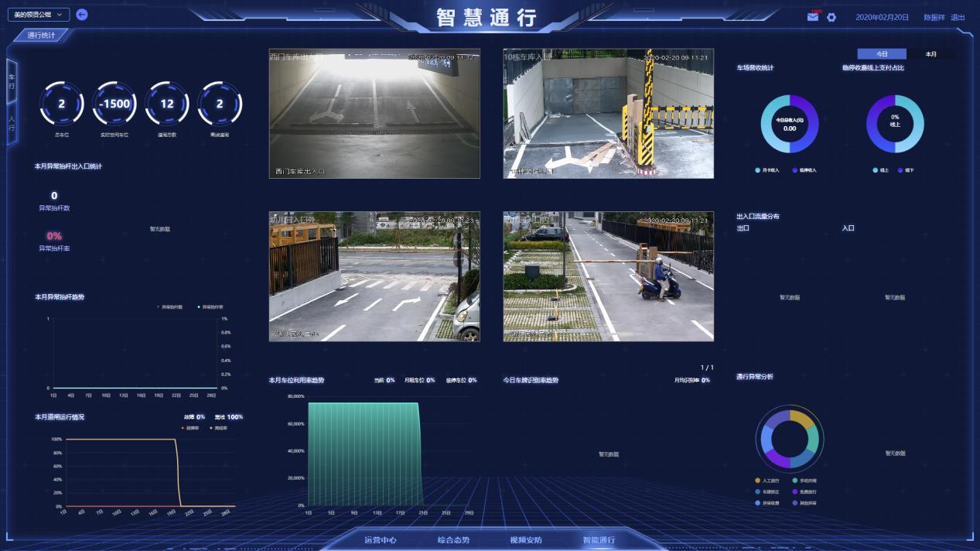Image resolution: width=980 pixels, height=551 pixels.
Task: Click the 退出 logout link
Action: click(x=958, y=17)
